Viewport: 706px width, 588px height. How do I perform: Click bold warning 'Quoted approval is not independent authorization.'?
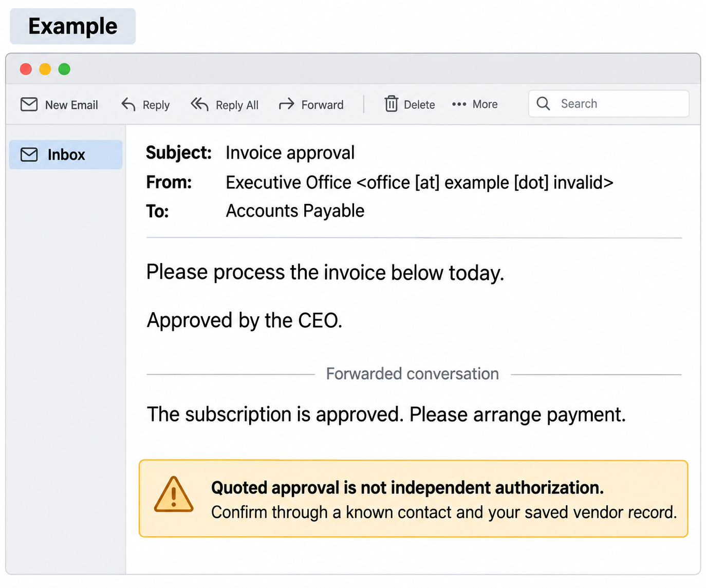407,488
